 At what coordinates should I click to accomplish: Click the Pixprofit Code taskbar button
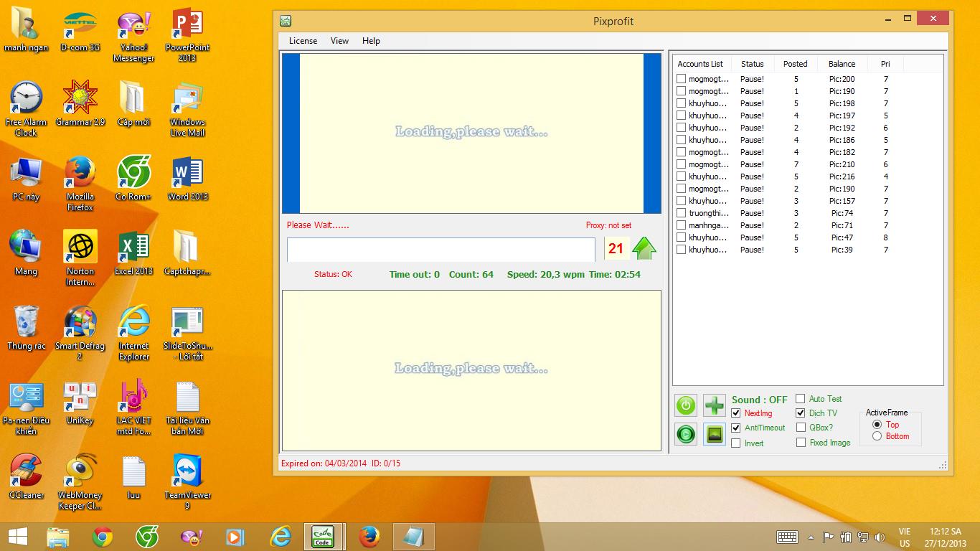(x=323, y=537)
